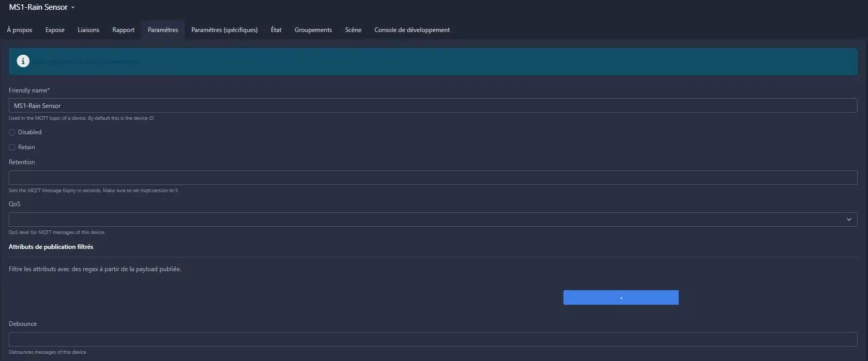Focus the Retention input field
868x361 pixels.
(x=433, y=178)
